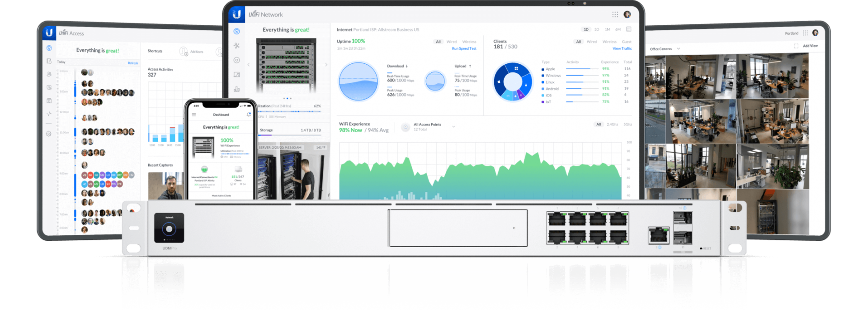Open the user avatar in the cameras window

coord(815,33)
